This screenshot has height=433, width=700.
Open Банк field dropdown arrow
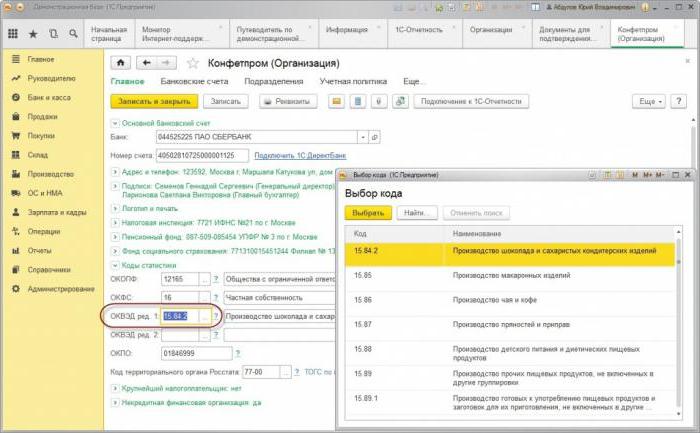pos(363,137)
